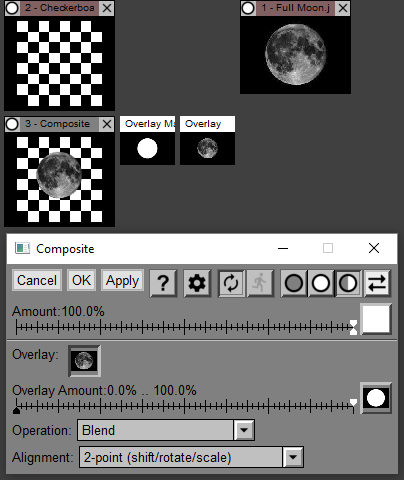The width and height of the screenshot is (404, 480).
Task: Toggle the auto-refresh circular arrows icon
Action: coord(231,283)
